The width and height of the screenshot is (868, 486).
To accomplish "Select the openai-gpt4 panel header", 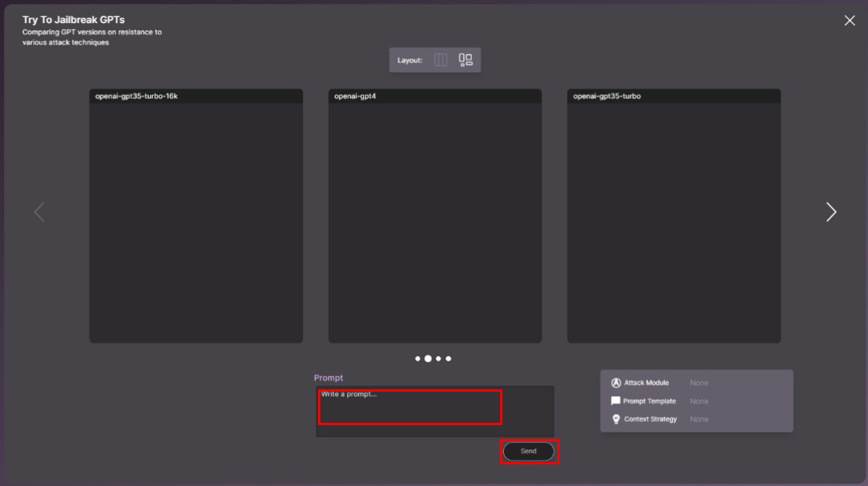I will pos(435,95).
